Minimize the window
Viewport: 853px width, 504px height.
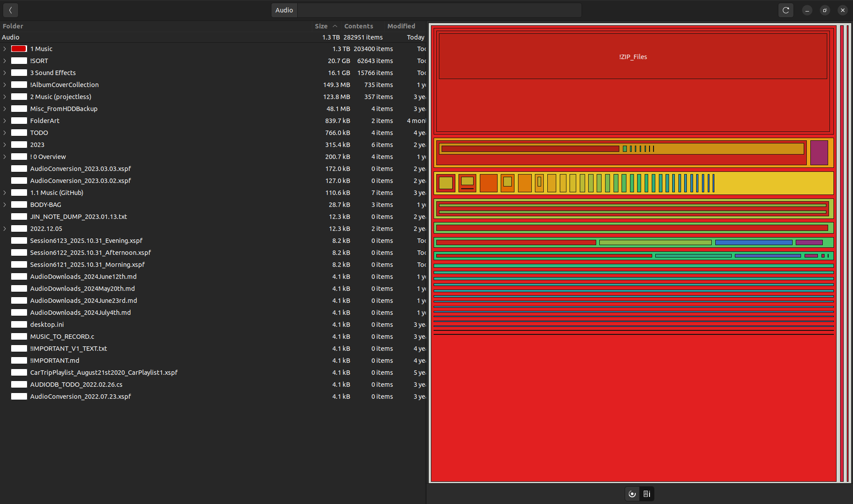click(807, 10)
